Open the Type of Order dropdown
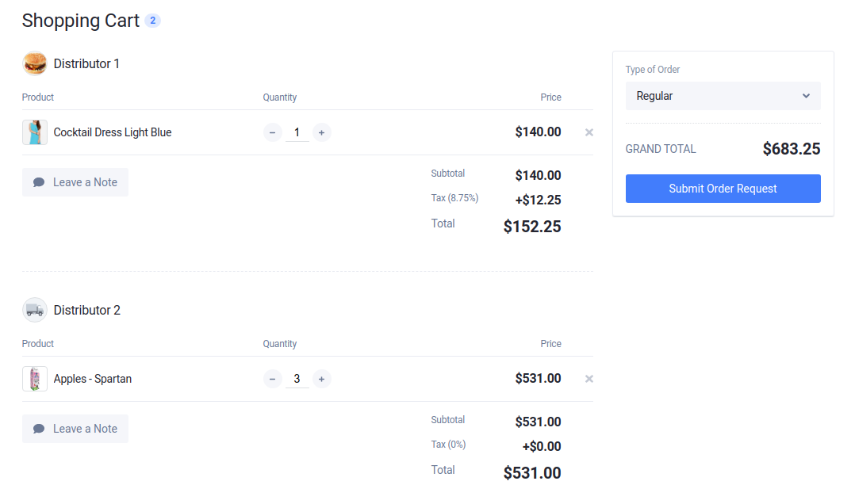 pyautogui.click(x=723, y=95)
